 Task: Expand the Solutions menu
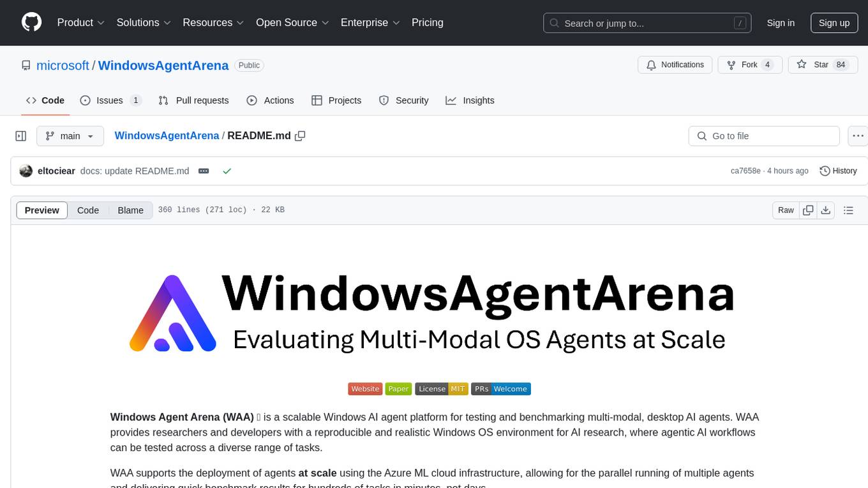144,22
